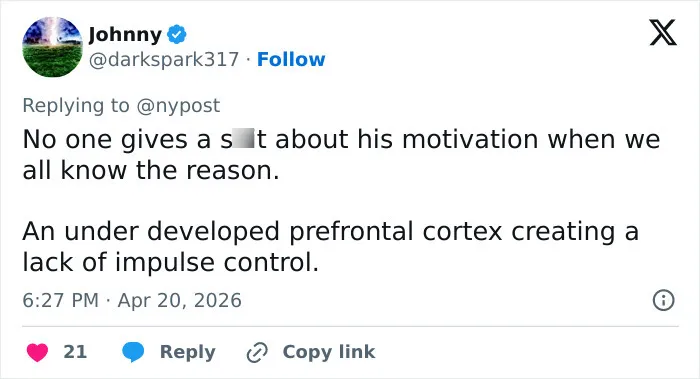Screen dimensions: 700x379
Task: Click the prefrontal cortex paragraph
Action: pyautogui.click(x=330, y=246)
